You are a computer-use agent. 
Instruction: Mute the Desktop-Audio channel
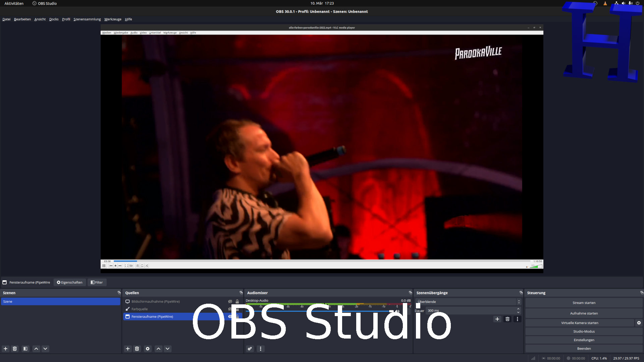(397, 311)
